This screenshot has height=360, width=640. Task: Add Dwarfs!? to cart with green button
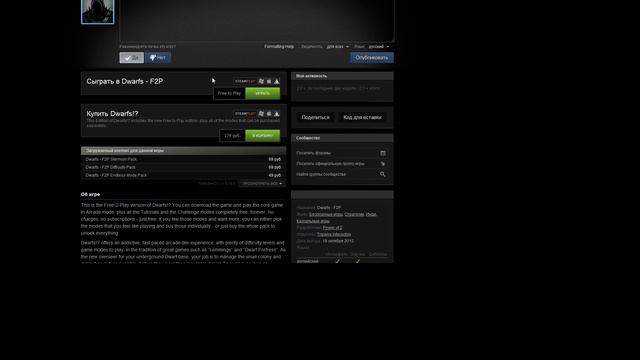point(262,136)
